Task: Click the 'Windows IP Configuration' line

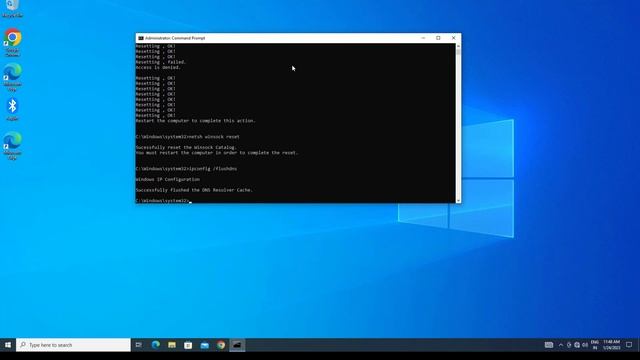Action: (x=168, y=179)
